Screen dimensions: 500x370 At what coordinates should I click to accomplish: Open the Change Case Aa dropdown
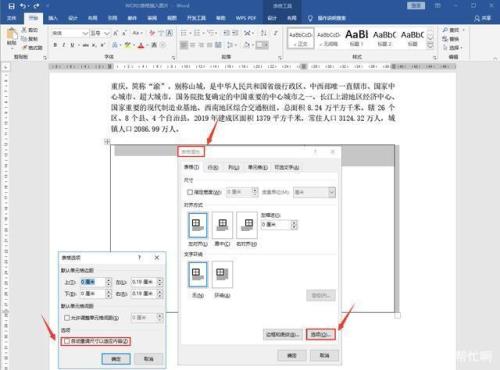137,33
